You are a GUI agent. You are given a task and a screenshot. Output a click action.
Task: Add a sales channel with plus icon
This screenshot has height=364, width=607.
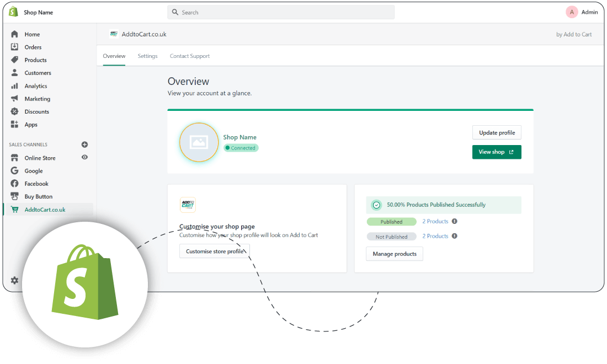coord(84,144)
